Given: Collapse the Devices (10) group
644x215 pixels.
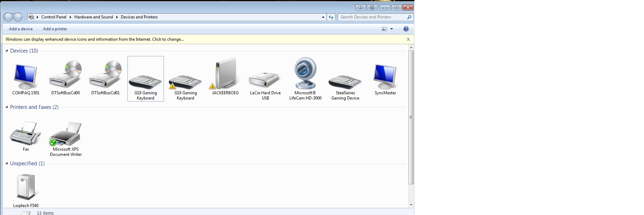Looking at the screenshot, I should click(x=7, y=51).
